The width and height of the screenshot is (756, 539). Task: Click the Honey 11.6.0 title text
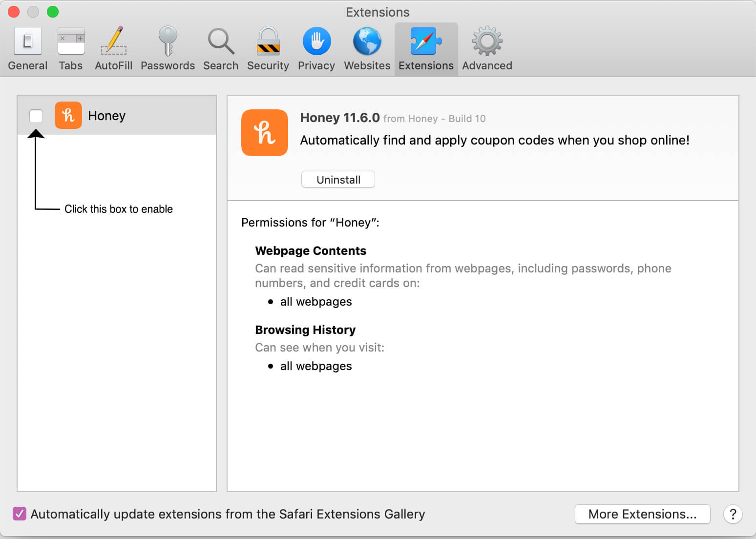pos(340,118)
